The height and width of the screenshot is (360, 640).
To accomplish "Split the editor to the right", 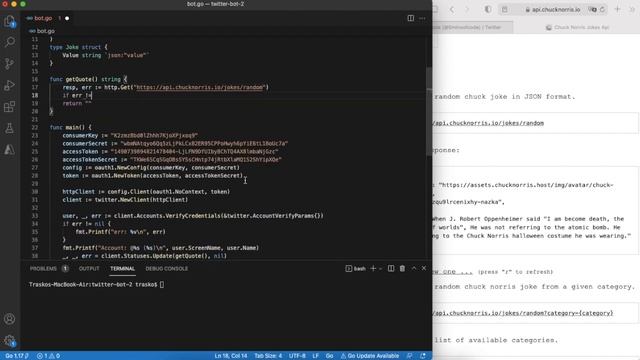I will [x=411, y=18].
